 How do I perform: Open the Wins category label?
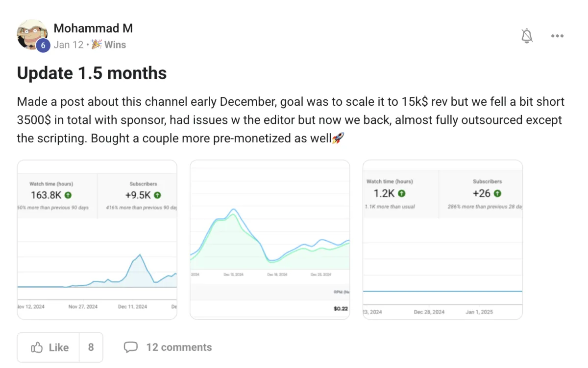[115, 45]
